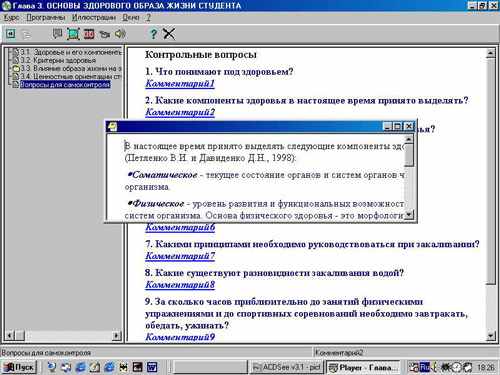This screenshot has width=500, height=375.
Task: Click question 1 text about здоровьем
Action: tap(219, 72)
